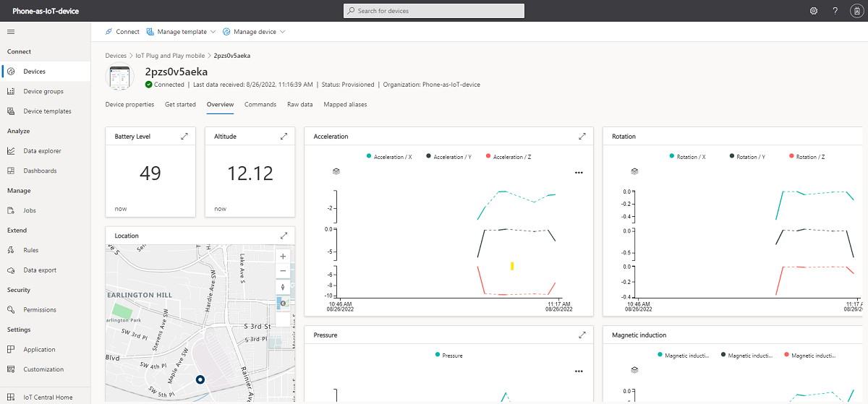Click the Permissions key icon

[x=11, y=309]
